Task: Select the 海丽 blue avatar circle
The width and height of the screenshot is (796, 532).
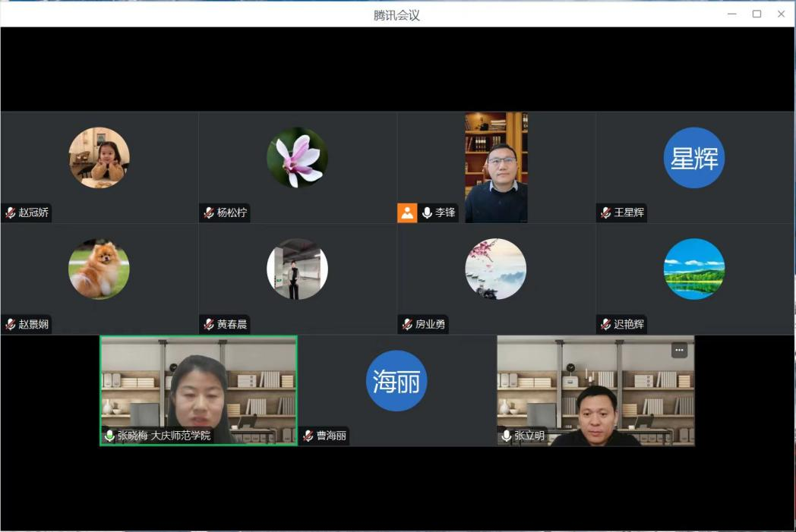Action: tap(396, 381)
